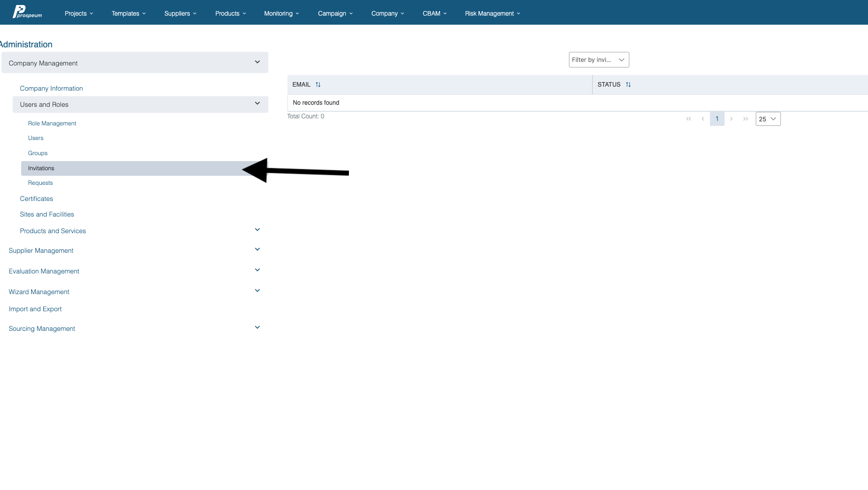
Task: Expand the Supplier Management chevron
Action: pos(257,250)
